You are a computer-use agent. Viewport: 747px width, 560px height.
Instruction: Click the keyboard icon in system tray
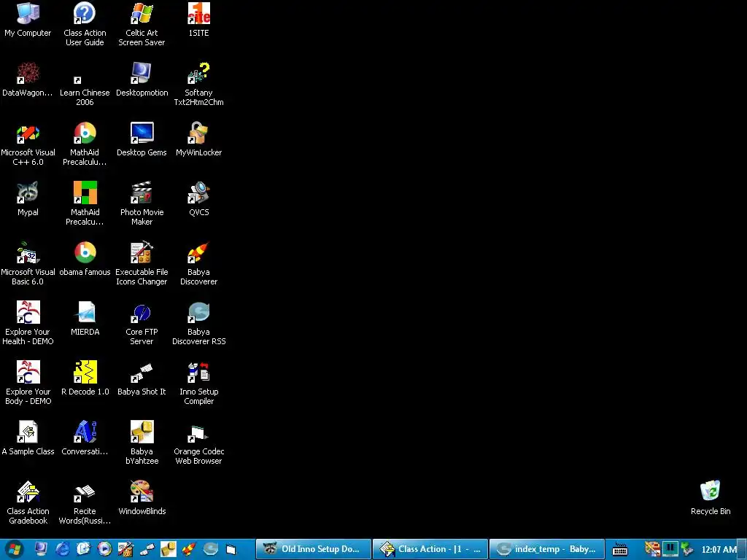(620, 549)
